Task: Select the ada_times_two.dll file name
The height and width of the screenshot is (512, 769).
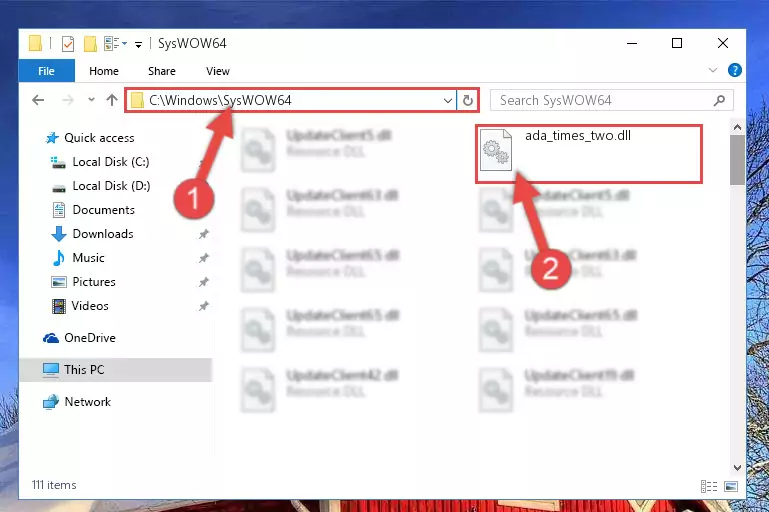Action: point(578,135)
